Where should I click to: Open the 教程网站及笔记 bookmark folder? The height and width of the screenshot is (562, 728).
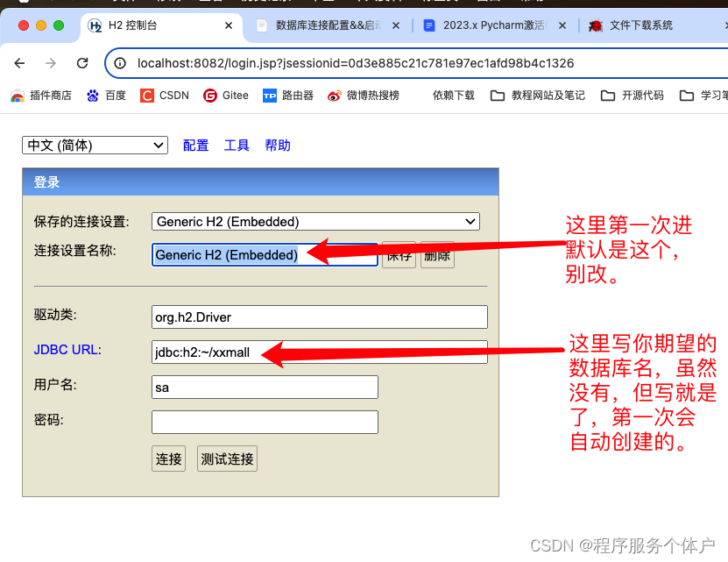coord(538,96)
